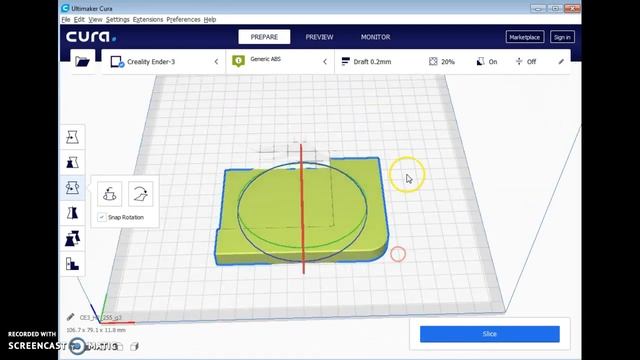Screen dimensions: 640x360
Task: Switch to the MONITOR stage
Action: click(x=375, y=37)
